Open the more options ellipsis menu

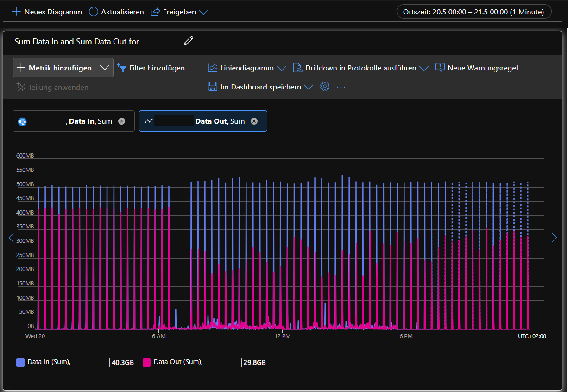coord(341,87)
